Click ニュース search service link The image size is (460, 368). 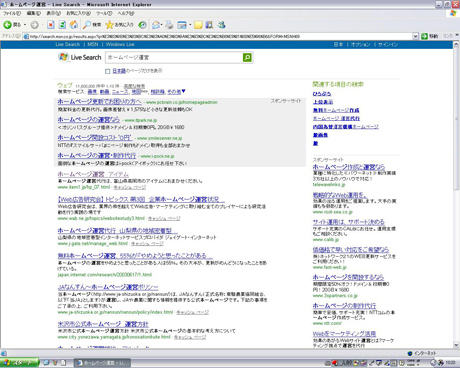pos(120,91)
